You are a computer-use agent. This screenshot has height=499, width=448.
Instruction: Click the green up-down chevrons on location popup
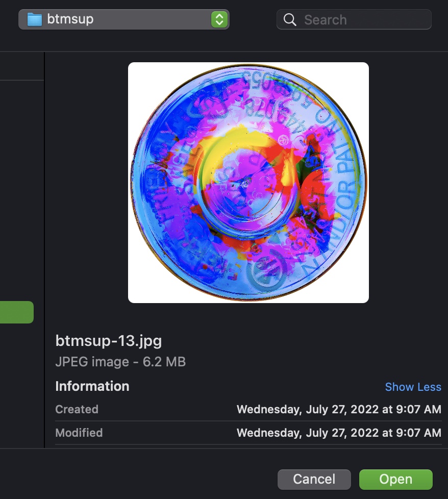point(219,19)
